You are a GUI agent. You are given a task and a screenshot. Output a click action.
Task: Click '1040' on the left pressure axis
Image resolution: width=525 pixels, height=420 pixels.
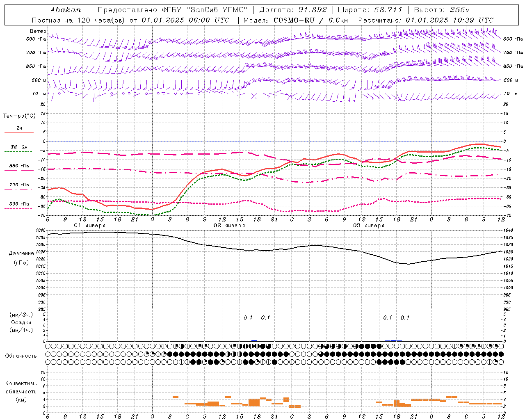click(41, 231)
